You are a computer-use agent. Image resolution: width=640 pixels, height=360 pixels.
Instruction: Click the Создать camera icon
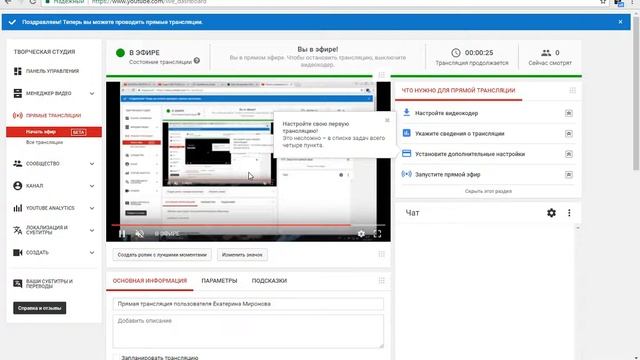pos(18,252)
